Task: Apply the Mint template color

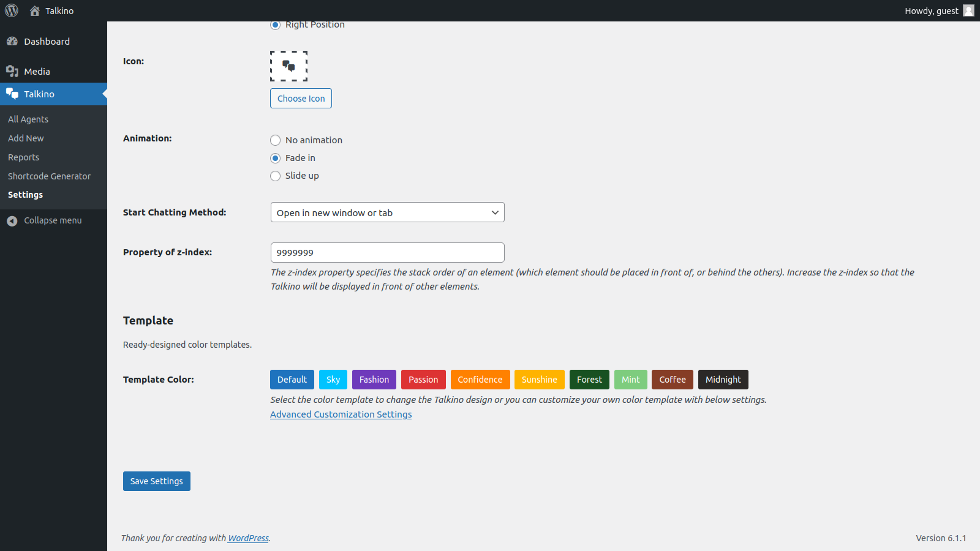Action: click(631, 380)
